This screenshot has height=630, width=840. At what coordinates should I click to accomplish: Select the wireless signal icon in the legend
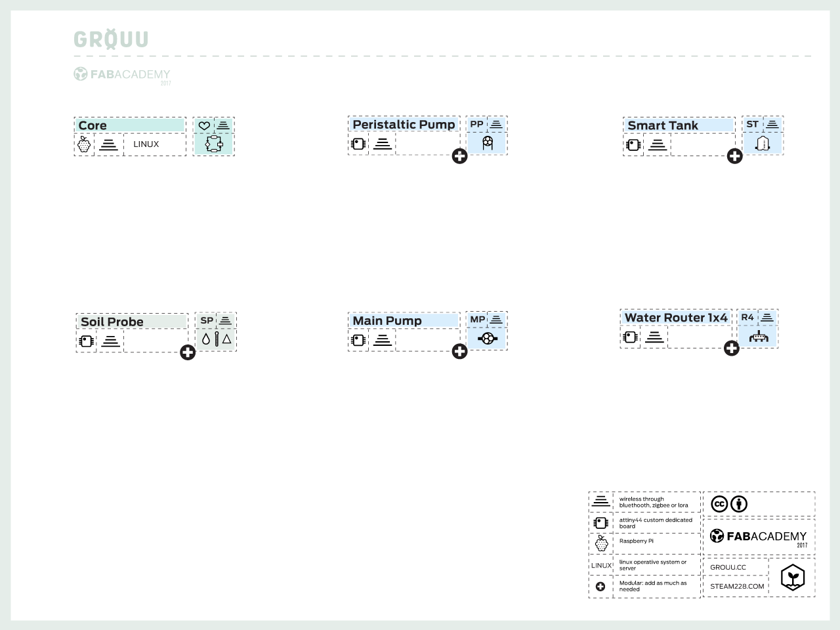click(600, 501)
